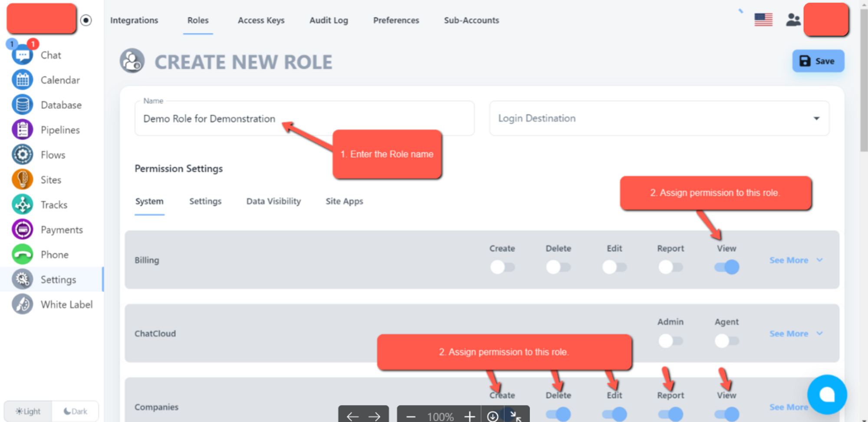Open the Login Destination dropdown
868x422 pixels.
point(659,119)
